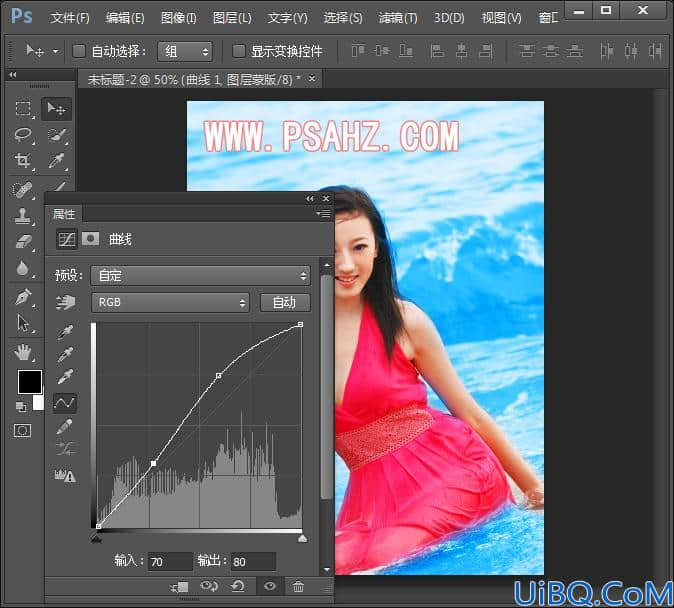Open the 文字(Y) menu

tap(288, 18)
